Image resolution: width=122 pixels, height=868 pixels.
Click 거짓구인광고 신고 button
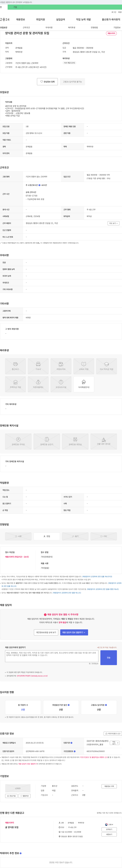click(113, 734)
